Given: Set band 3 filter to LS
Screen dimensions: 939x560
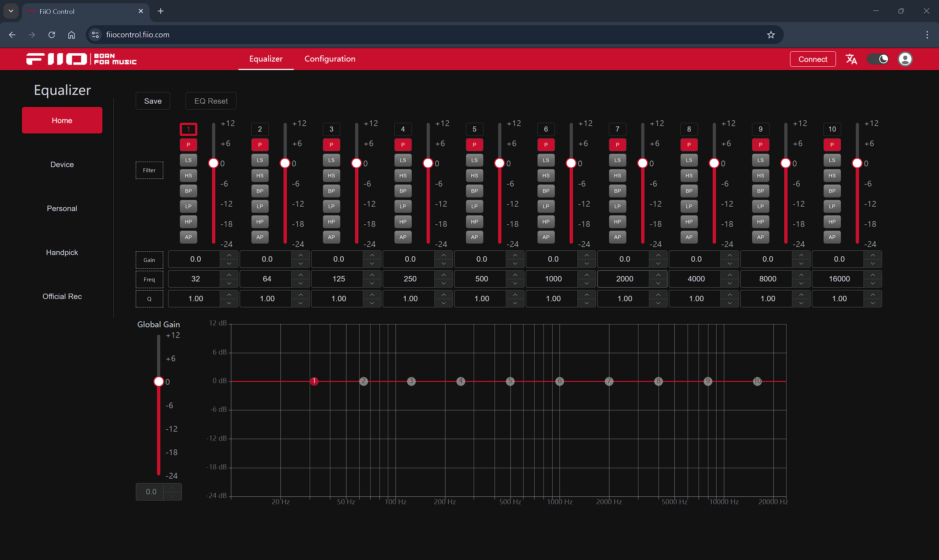Looking at the screenshot, I should 331,160.
